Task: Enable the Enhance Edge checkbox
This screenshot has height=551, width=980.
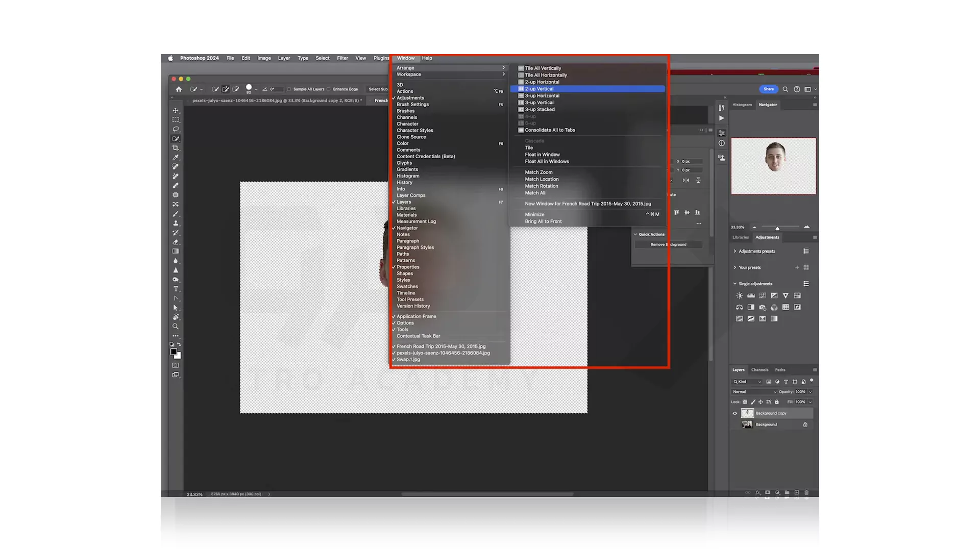Action: coord(329,89)
